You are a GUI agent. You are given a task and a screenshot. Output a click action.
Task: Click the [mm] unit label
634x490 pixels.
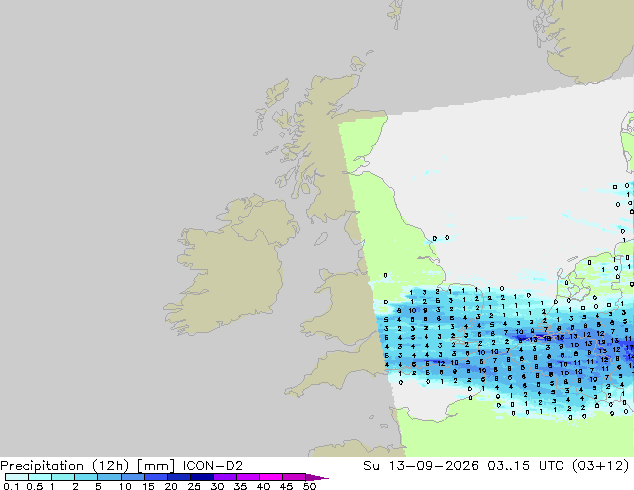(156, 466)
